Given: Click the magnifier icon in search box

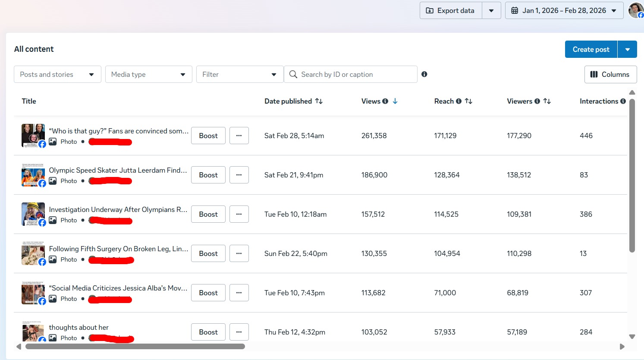Looking at the screenshot, I should click(293, 74).
